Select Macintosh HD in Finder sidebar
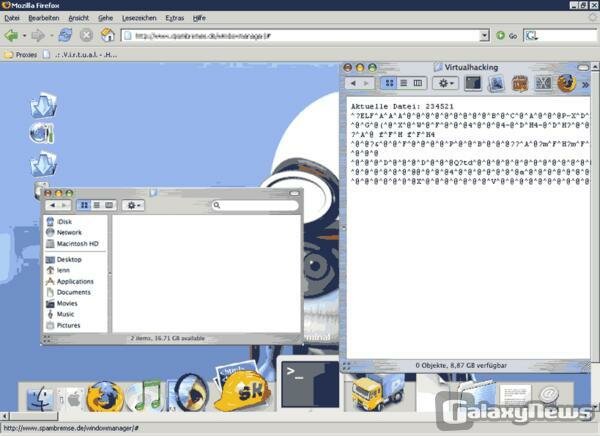The width and height of the screenshot is (600, 436). pyautogui.click(x=72, y=243)
